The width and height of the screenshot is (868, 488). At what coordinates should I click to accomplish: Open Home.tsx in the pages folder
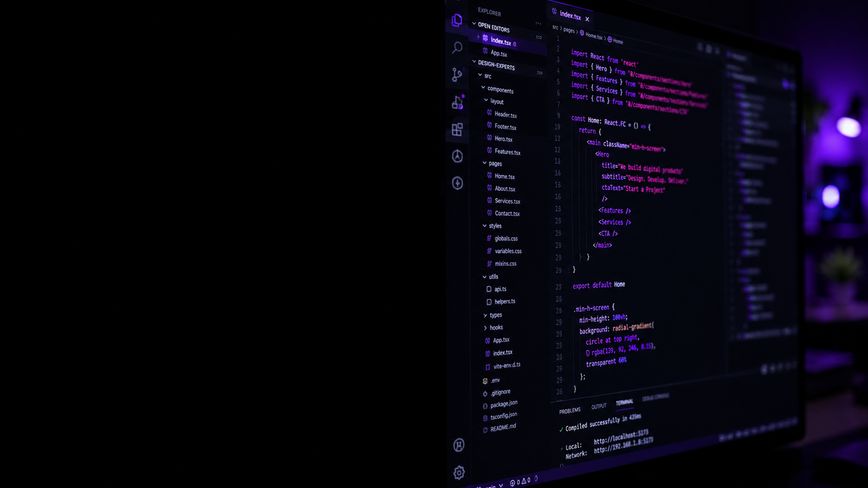[x=505, y=176]
